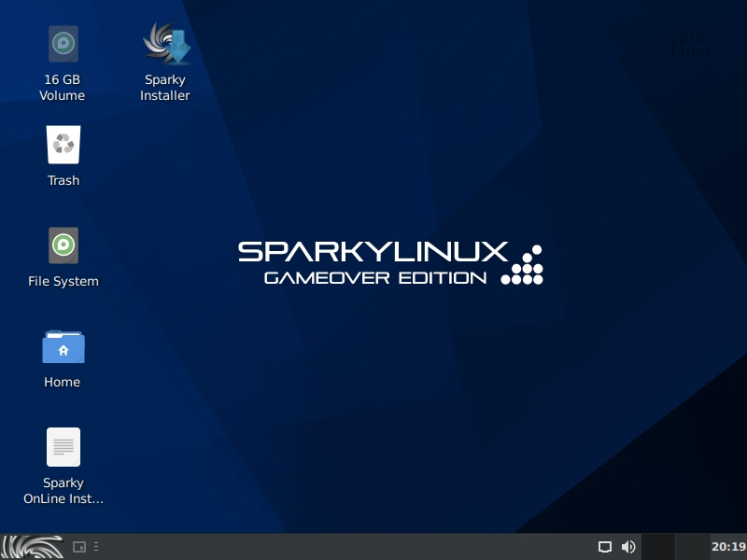Switch to the darker active workspace in pager
This screenshot has width=747, height=560.
pyautogui.click(x=658, y=547)
